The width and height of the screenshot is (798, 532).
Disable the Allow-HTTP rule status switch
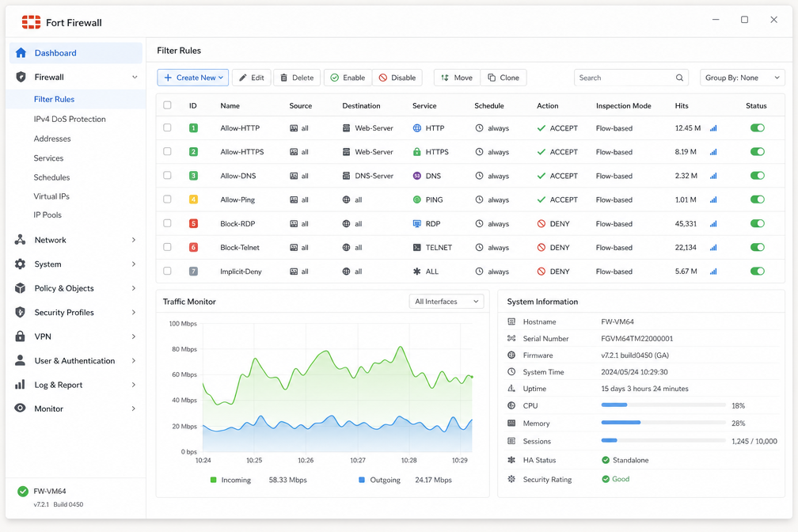coord(758,127)
